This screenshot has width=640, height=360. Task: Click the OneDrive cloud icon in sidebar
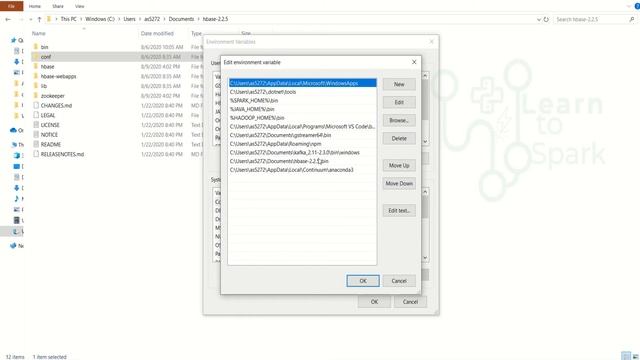click(13, 130)
